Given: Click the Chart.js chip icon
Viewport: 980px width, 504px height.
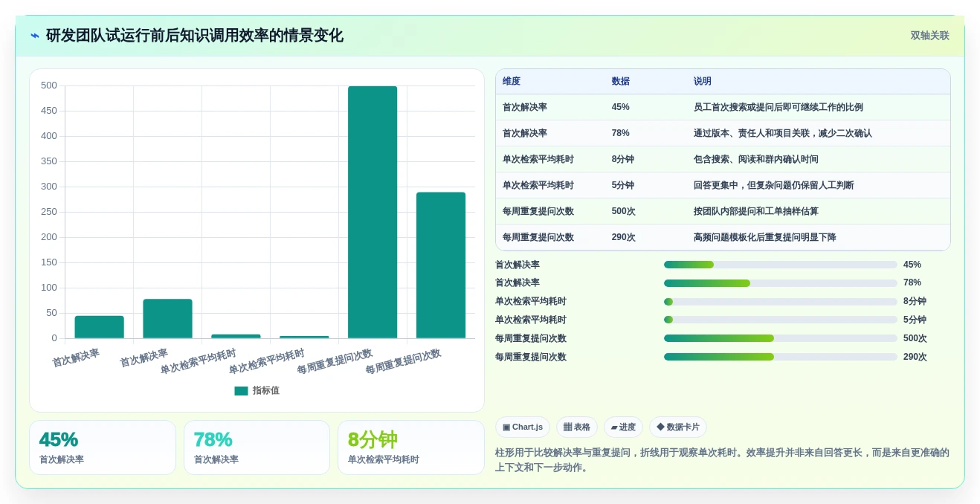Looking at the screenshot, I should tap(506, 427).
